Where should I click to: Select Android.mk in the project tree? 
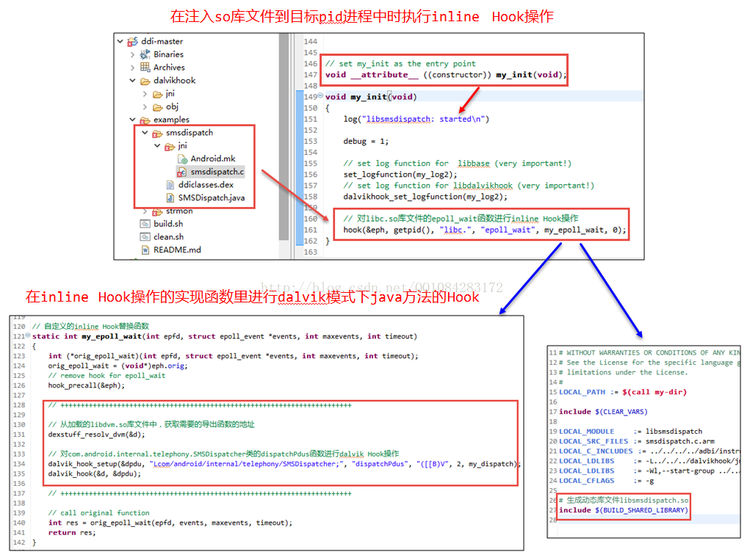point(213,159)
